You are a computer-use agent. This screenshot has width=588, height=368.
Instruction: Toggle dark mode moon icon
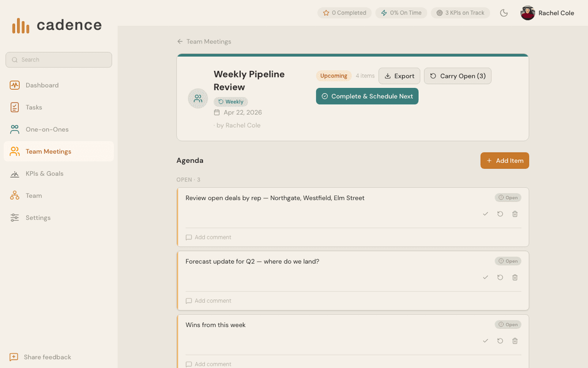[x=504, y=13]
